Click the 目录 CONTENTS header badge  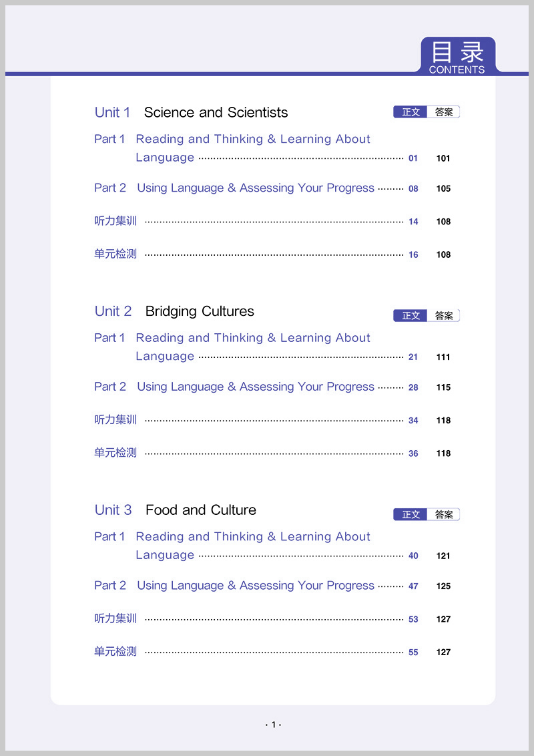pos(458,56)
